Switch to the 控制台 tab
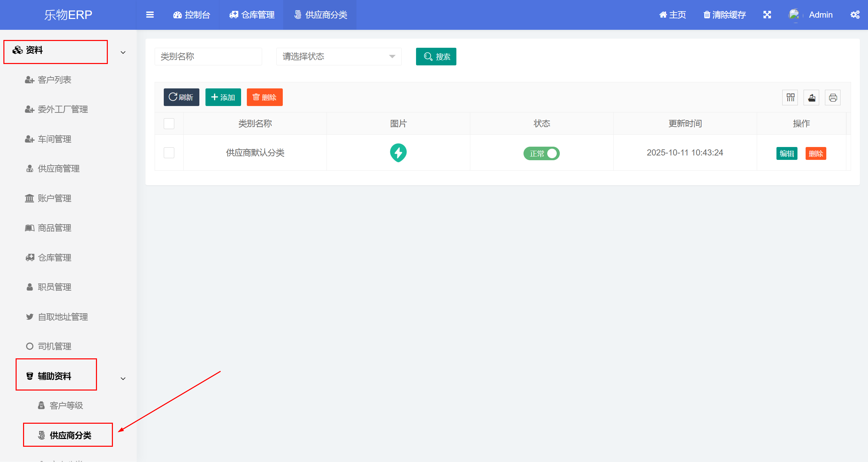Screen dimensions: 868x462 coord(192,15)
